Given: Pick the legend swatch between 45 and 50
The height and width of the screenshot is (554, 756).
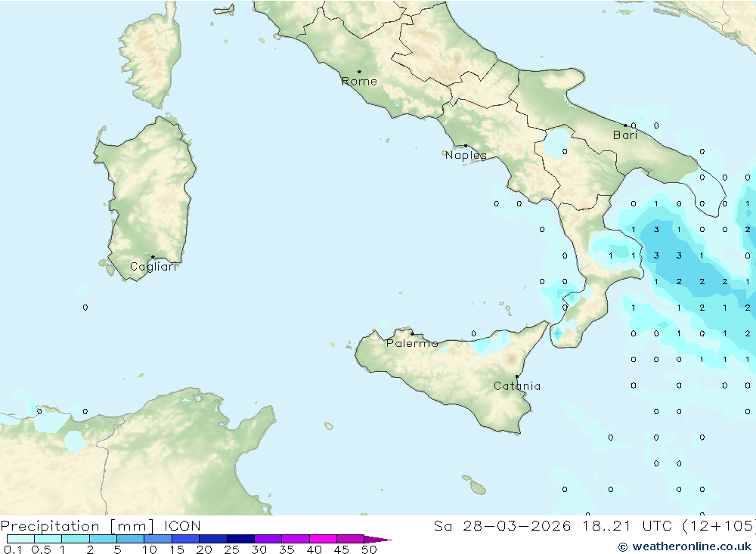Looking at the screenshot, I should (x=350, y=539).
